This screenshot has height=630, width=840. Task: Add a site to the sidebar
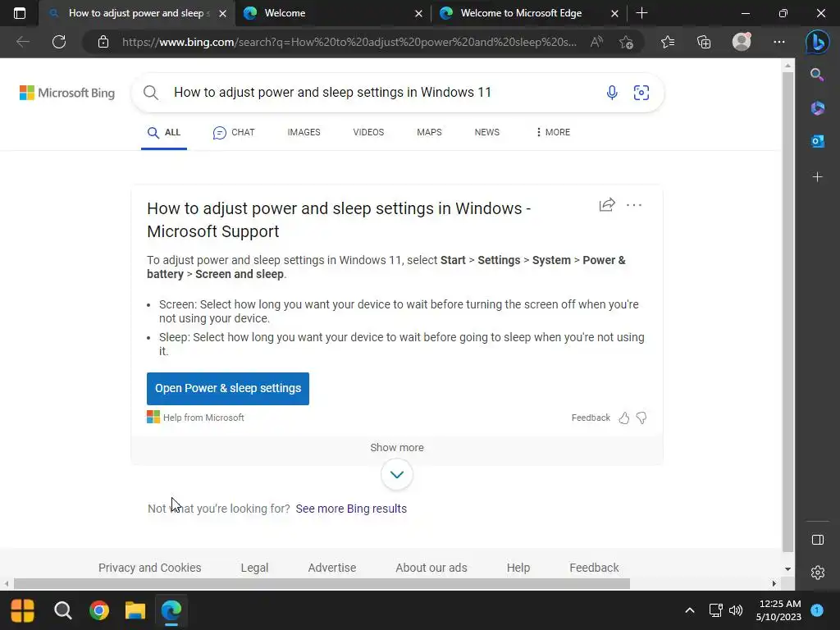pos(817,177)
